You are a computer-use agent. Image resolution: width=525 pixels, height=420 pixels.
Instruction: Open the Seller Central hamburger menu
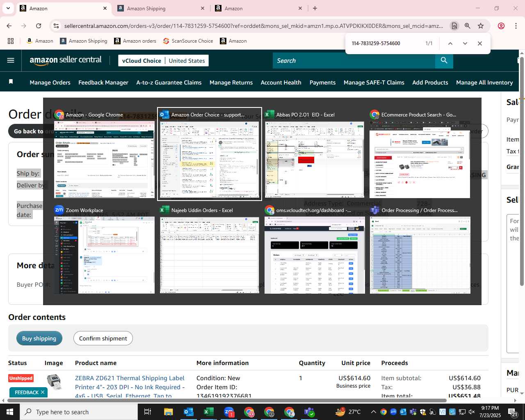pyautogui.click(x=11, y=61)
